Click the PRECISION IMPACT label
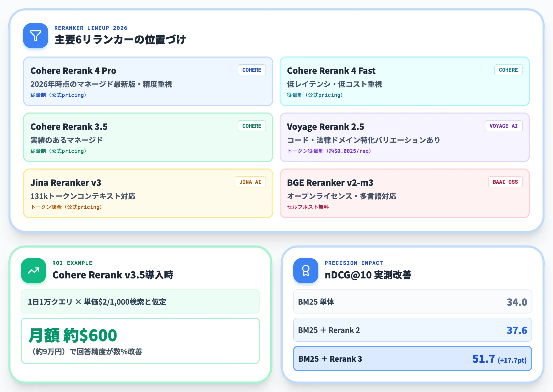This screenshot has width=553, height=392. point(354,263)
